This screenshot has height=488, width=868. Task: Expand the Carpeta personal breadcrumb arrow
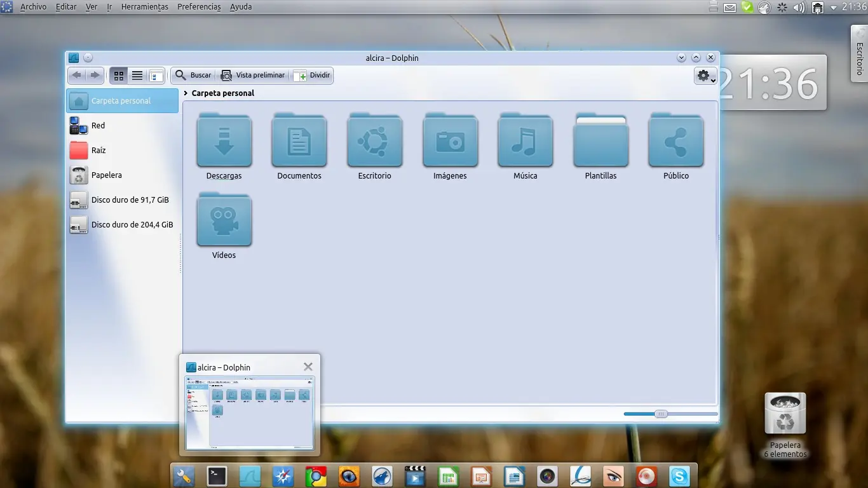184,93
